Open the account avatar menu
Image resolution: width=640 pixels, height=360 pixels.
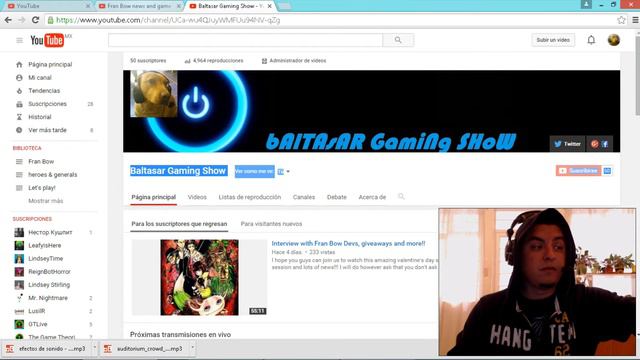coord(613,40)
